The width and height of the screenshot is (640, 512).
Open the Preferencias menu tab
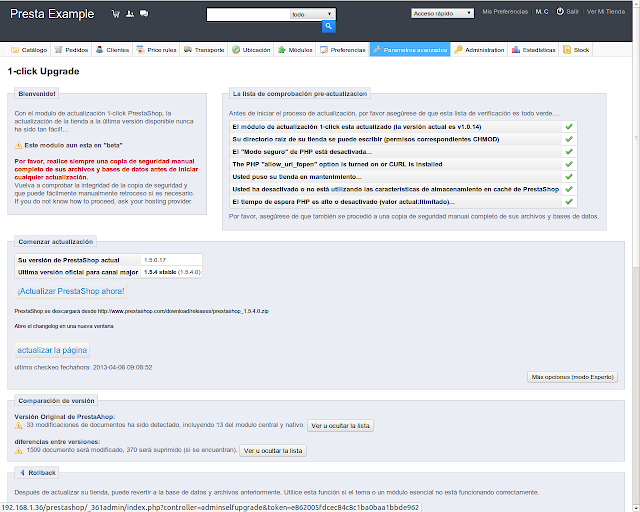click(343, 50)
